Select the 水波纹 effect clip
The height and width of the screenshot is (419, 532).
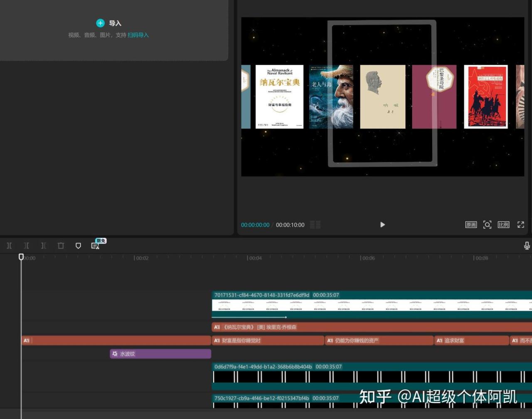(160, 354)
